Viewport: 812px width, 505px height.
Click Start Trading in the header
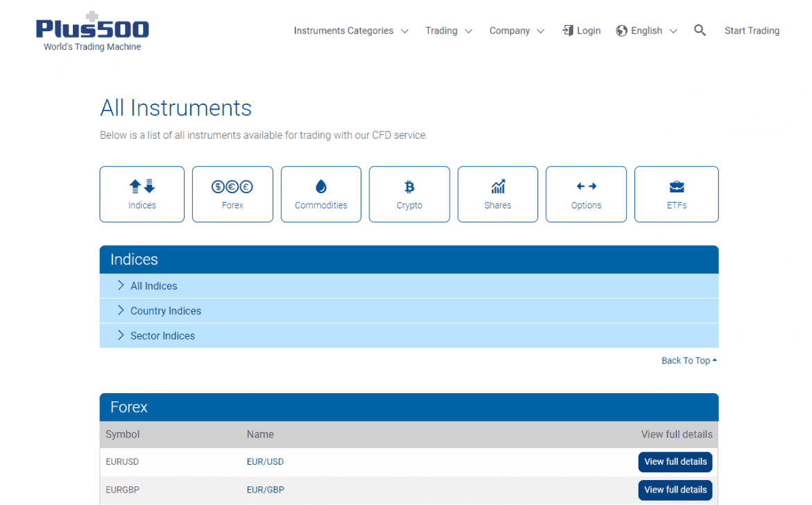pos(752,31)
